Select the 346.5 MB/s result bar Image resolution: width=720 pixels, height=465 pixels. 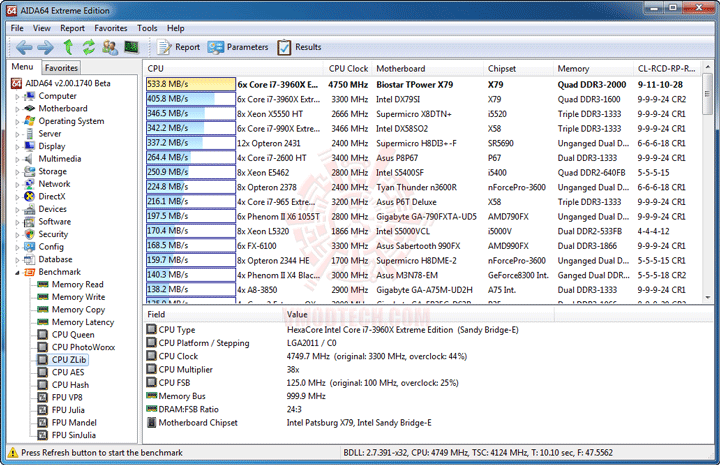pyautogui.click(x=191, y=113)
